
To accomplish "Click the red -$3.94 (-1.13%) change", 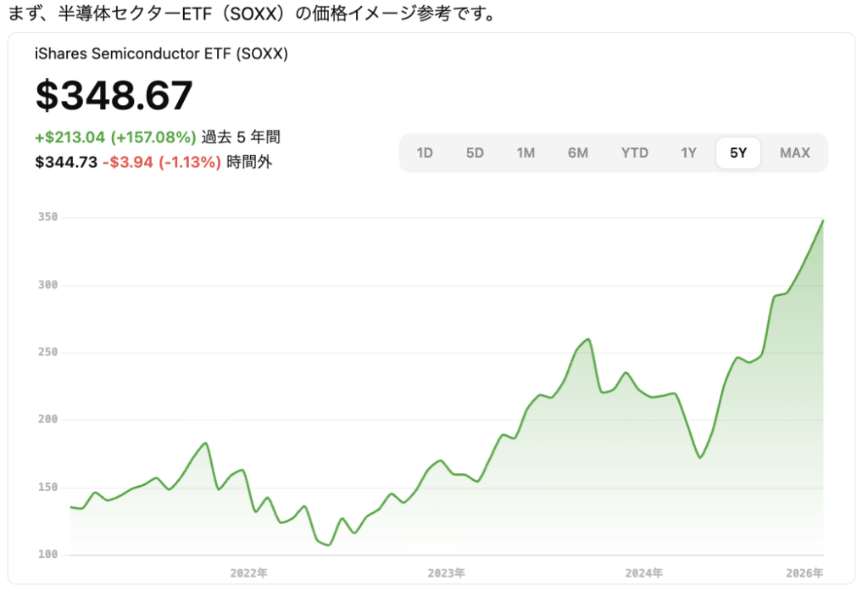I will point(161,162).
